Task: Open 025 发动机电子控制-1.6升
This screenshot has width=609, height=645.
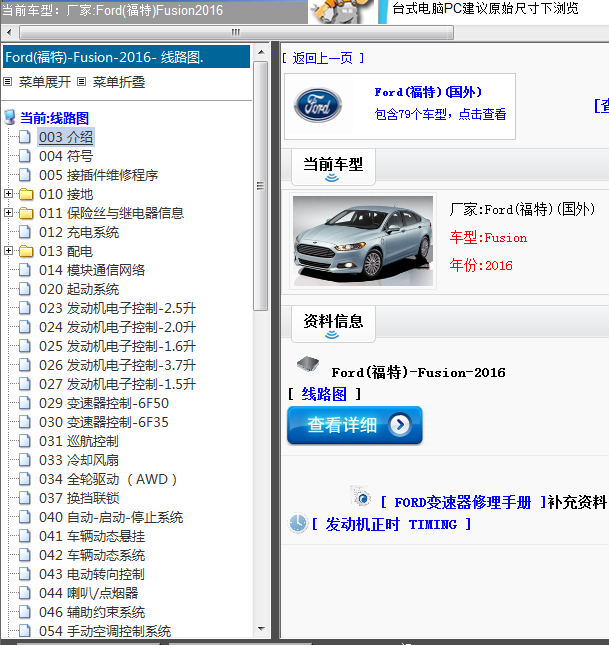Action: click(x=117, y=346)
